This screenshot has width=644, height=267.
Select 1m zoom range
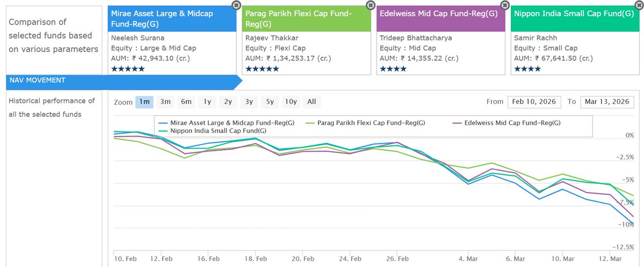pyautogui.click(x=144, y=102)
